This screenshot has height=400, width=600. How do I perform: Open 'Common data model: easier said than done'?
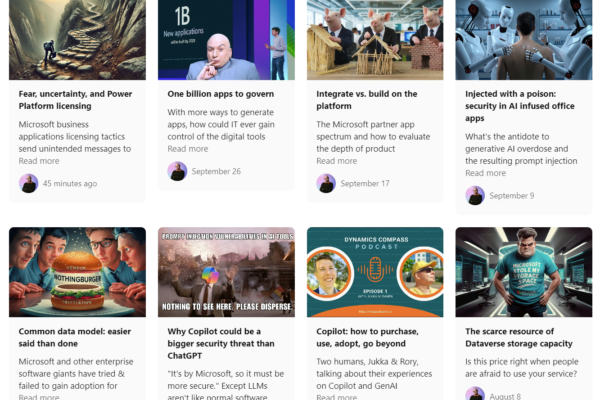75,337
